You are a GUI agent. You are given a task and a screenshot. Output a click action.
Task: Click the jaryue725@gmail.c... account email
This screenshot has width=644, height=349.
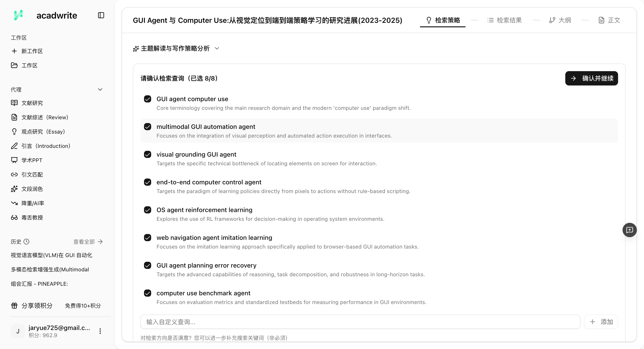[59, 328]
